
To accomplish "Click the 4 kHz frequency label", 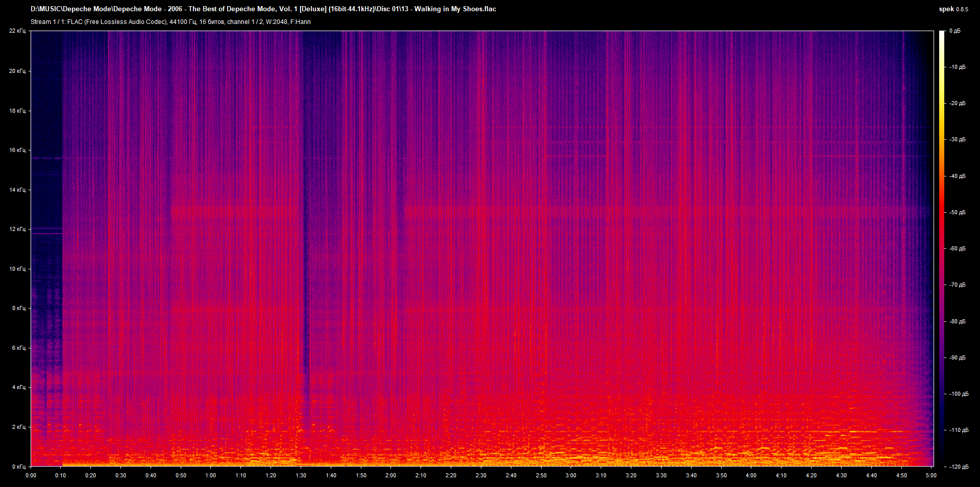I will (x=18, y=388).
